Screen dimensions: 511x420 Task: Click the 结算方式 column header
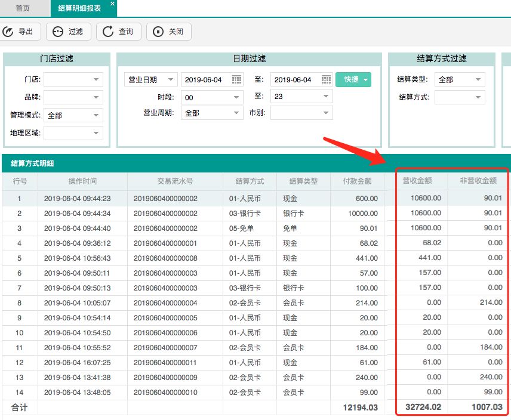pos(250,181)
